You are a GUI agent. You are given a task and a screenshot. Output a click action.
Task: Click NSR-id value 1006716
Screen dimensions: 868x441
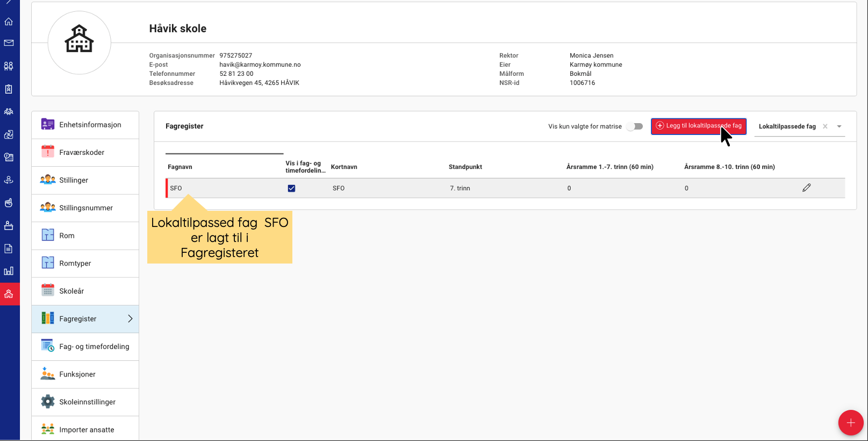tap(582, 83)
